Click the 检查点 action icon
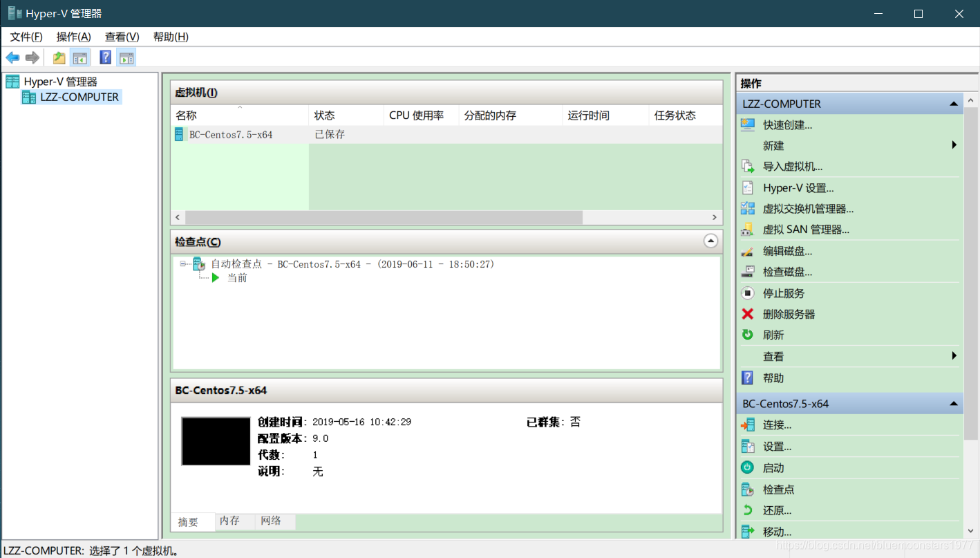Image resolution: width=980 pixels, height=558 pixels. click(x=748, y=490)
